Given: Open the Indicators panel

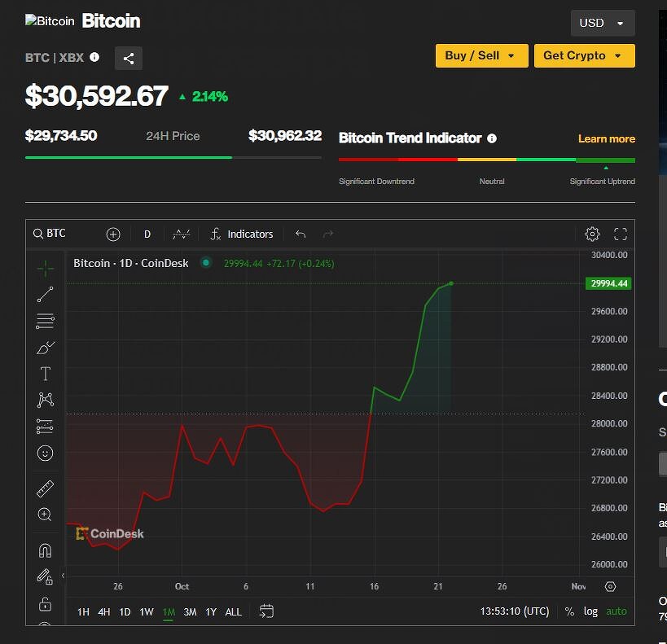Looking at the screenshot, I should point(242,234).
